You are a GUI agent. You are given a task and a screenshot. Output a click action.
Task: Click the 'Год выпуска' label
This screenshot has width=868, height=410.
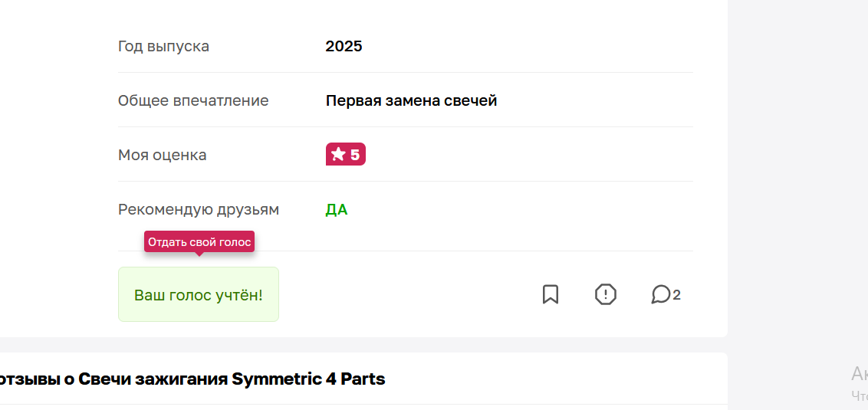click(164, 47)
